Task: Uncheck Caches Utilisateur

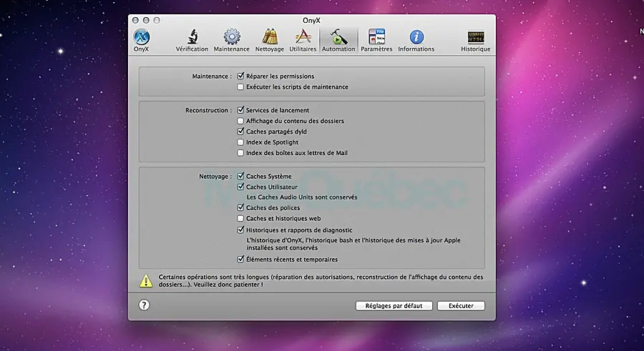Action: (240, 187)
